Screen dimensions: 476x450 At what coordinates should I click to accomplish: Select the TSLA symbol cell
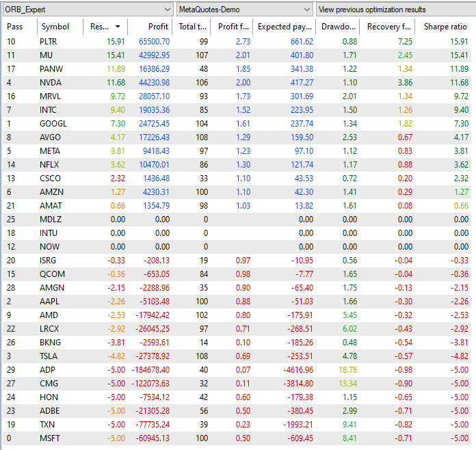coord(49,356)
